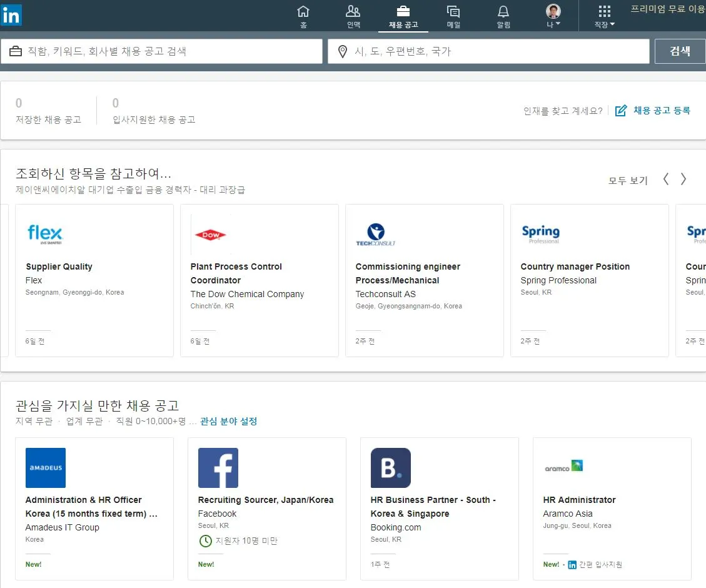The height and width of the screenshot is (588, 706).
Task: Click the briefcase icon in search field
Action: [x=15, y=51]
